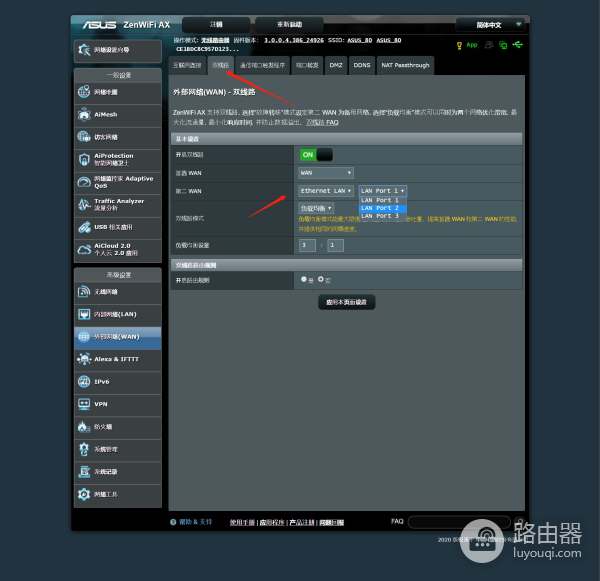
Task: Open the Traffic Analyzer icon
Action: 84,204
